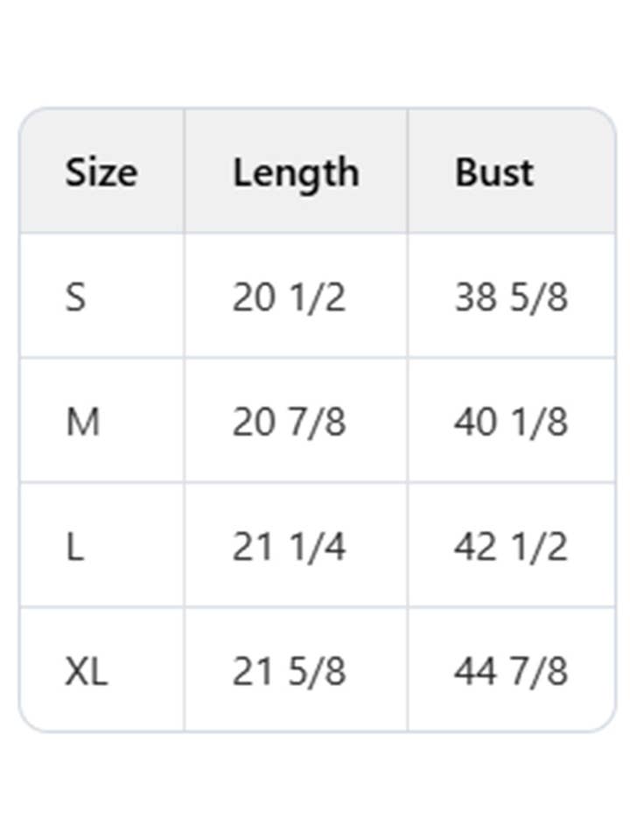Click the blank area below the size table
The width and height of the screenshot is (630, 840).
315,787
